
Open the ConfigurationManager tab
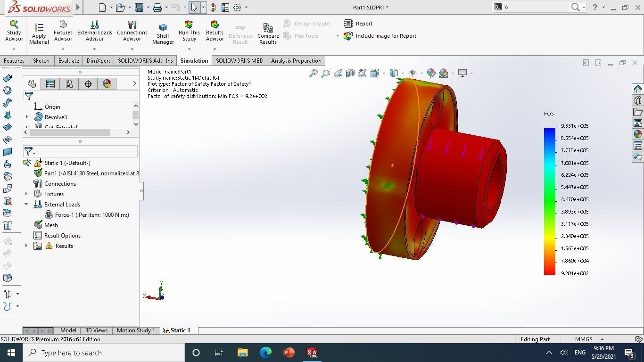click(x=69, y=83)
